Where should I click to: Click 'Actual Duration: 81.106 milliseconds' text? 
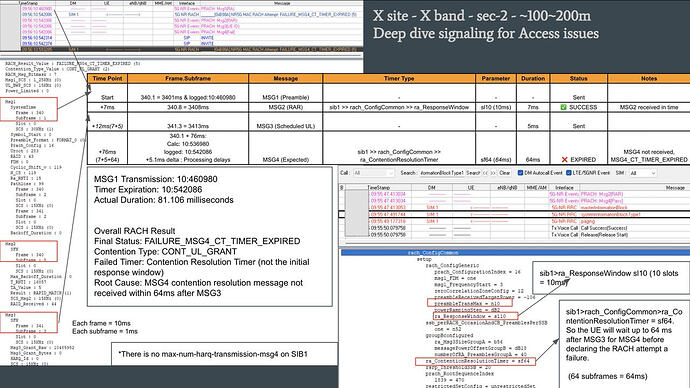point(164,200)
